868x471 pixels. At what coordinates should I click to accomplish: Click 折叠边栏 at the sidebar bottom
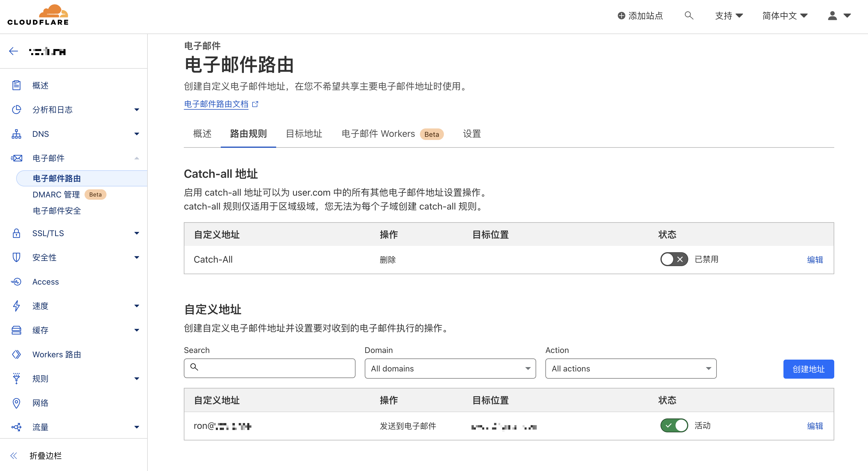46,455
